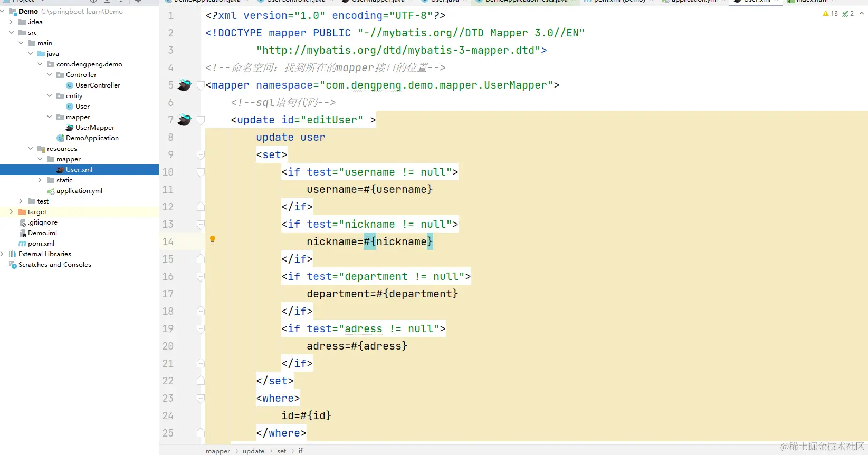This screenshot has width=868, height=455.
Task: Collapse the src folder chevron
Action: click(x=12, y=33)
